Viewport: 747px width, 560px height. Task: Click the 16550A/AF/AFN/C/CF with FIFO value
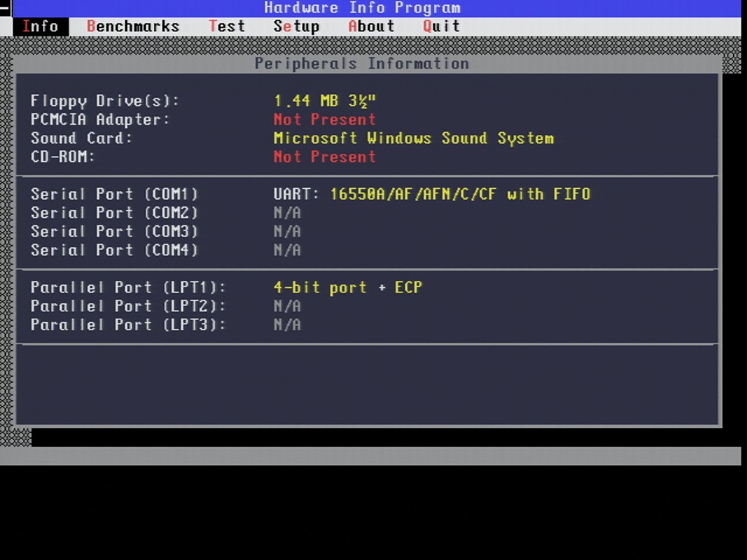click(x=460, y=194)
